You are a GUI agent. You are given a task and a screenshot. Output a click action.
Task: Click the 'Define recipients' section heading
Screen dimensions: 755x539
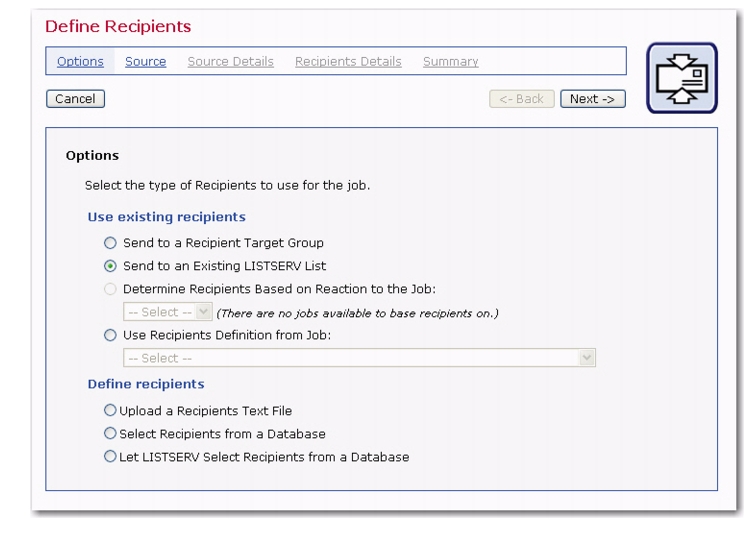point(146,384)
